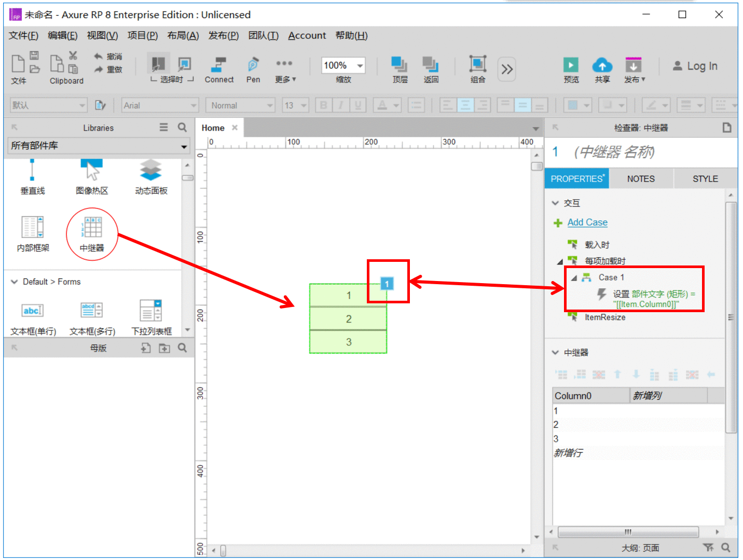Click the Libraries search icon

182,127
